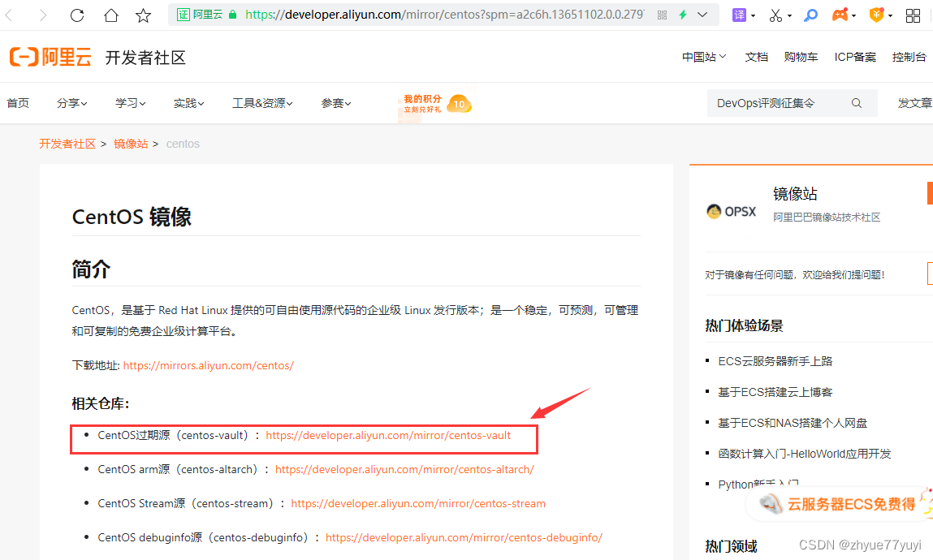Screen dimensions: 933x560
Task: Show site certificate info badge 证 阿里云
Action: coord(200,15)
